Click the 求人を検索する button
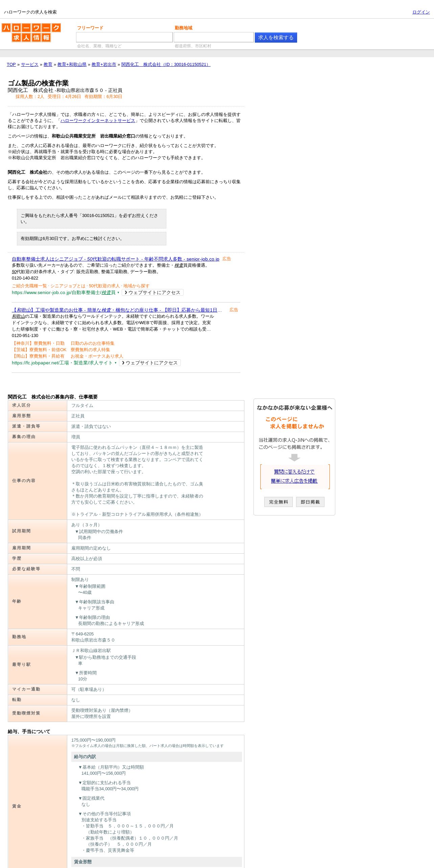 point(276,38)
